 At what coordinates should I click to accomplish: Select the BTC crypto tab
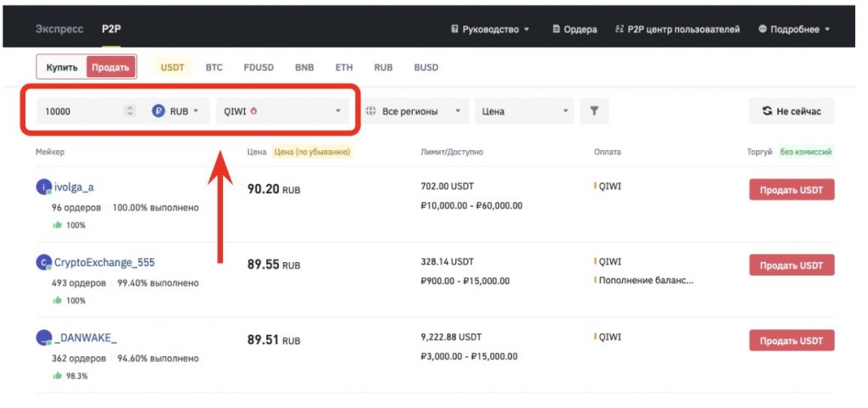214,68
